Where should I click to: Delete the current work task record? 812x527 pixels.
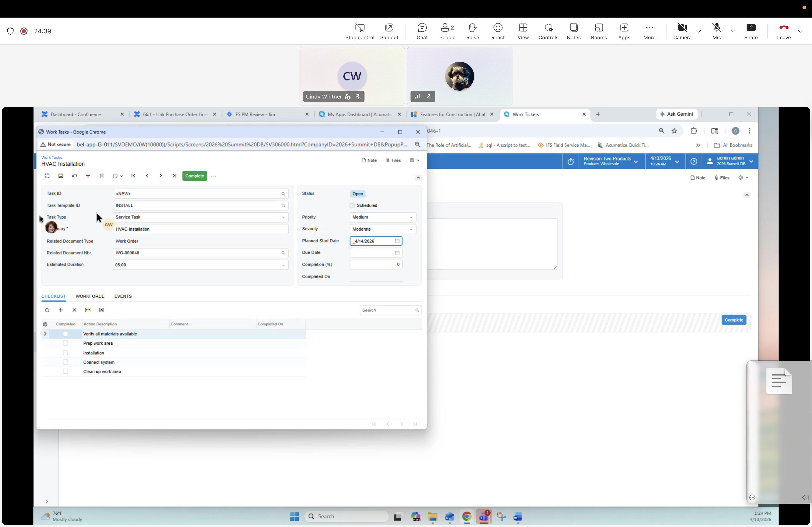coord(102,176)
